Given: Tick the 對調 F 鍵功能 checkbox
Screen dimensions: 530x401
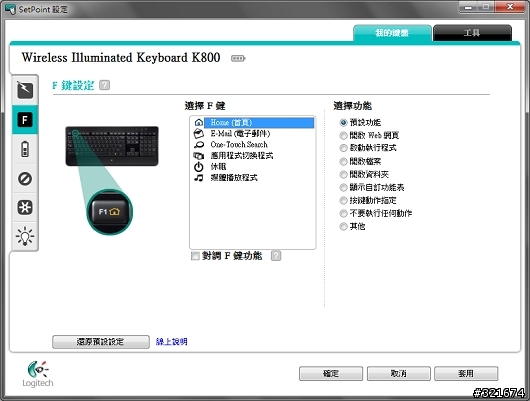Looking at the screenshot, I should [195, 256].
